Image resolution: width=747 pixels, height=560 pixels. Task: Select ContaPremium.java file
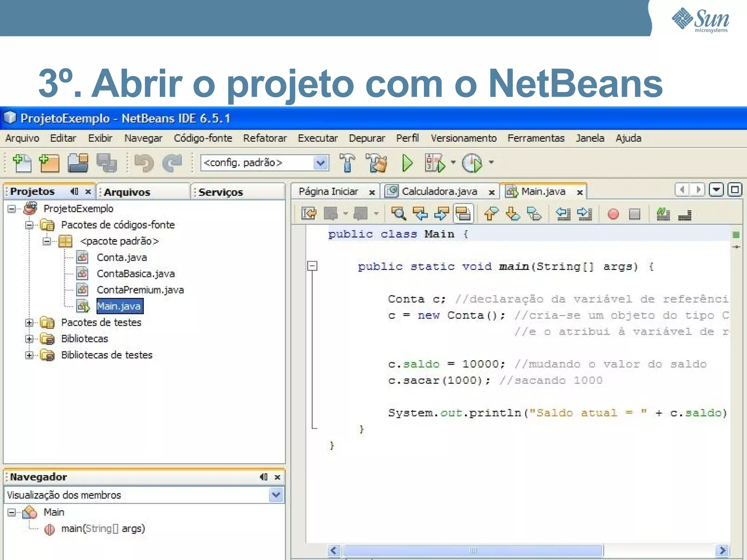click(140, 290)
